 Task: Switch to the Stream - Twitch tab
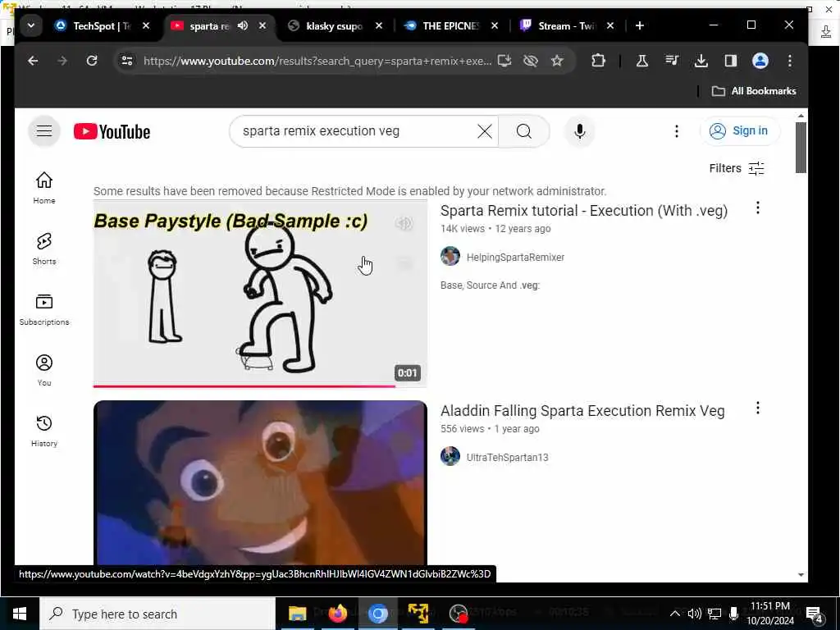pyautogui.click(x=566, y=25)
